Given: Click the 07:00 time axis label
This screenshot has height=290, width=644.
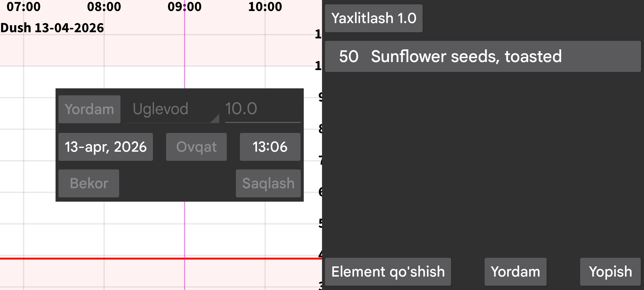Looking at the screenshot, I should click(x=24, y=7).
